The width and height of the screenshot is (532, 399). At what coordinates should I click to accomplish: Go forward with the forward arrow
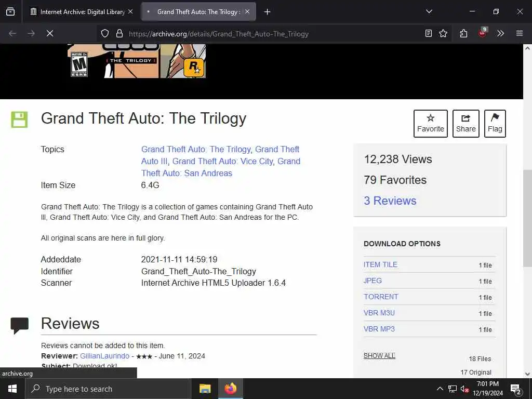31,33
